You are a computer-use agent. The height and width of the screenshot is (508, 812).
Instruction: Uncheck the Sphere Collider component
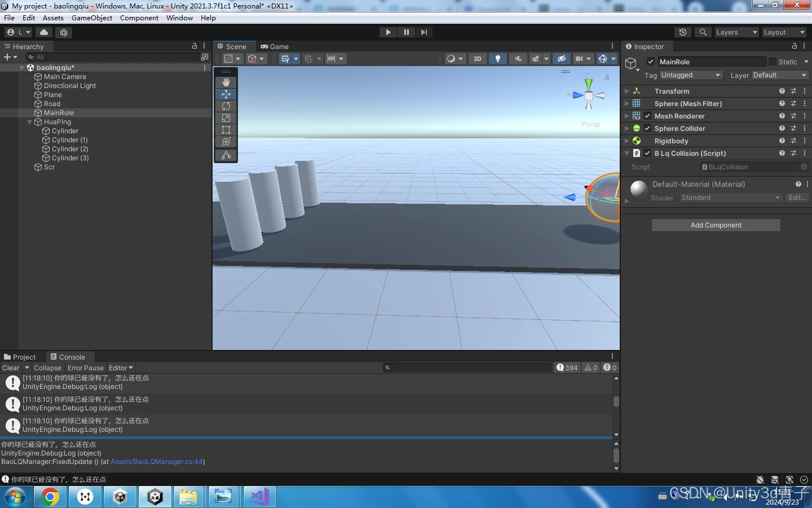point(648,129)
